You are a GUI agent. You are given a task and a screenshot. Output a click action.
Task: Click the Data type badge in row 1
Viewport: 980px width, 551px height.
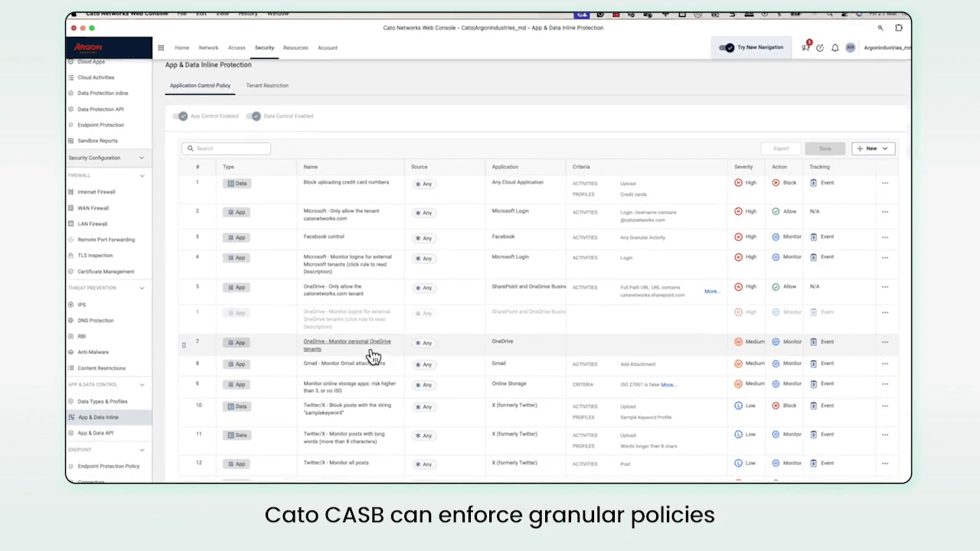[x=236, y=184]
